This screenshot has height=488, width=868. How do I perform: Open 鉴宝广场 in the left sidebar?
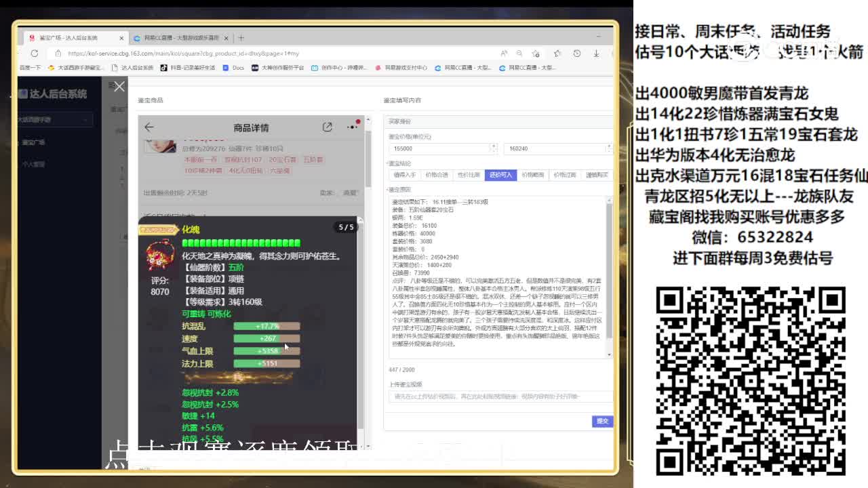33,142
